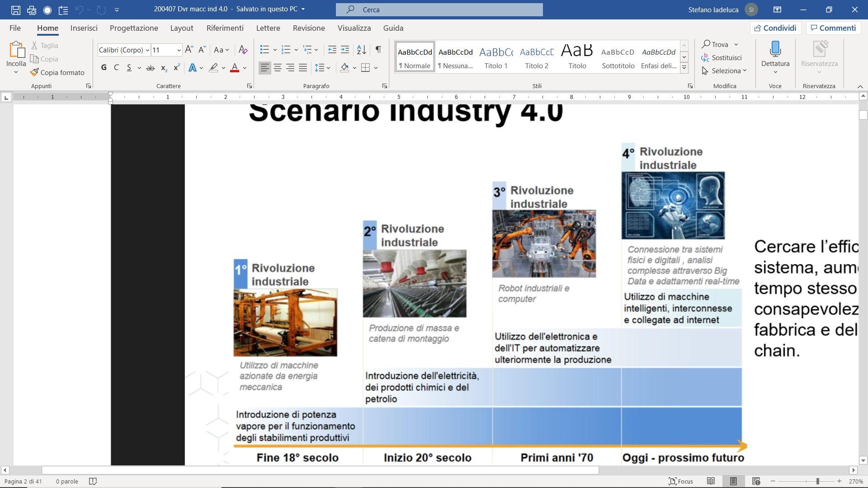Image resolution: width=868 pixels, height=488 pixels.
Task: Toggle strikethrough text formatting
Action: tap(151, 68)
